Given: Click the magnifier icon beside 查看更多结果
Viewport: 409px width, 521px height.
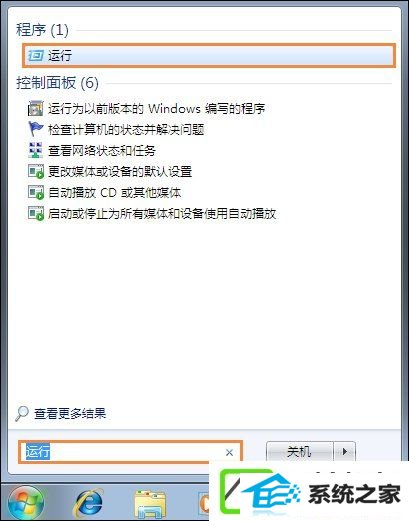Looking at the screenshot, I should click(22, 413).
